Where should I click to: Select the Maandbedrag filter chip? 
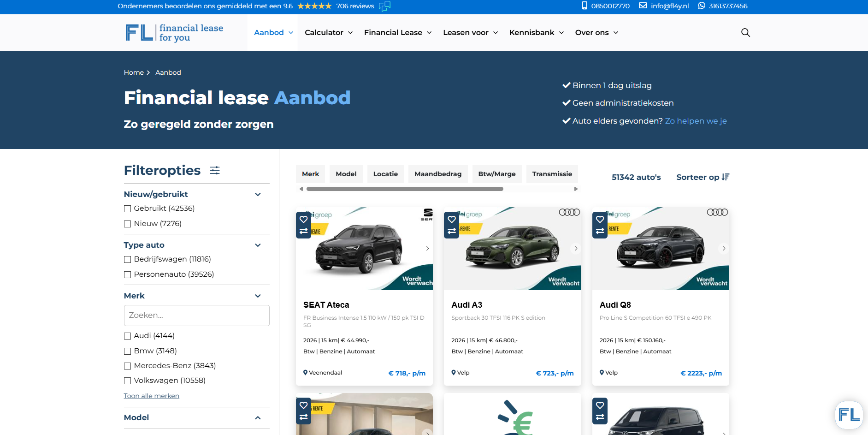tap(438, 174)
